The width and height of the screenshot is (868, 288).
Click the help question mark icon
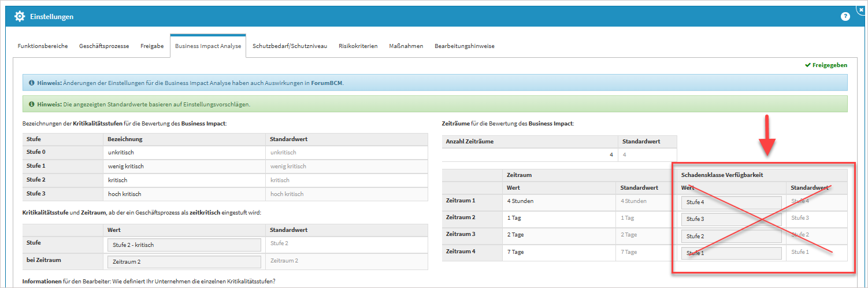[x=845, y=17]
